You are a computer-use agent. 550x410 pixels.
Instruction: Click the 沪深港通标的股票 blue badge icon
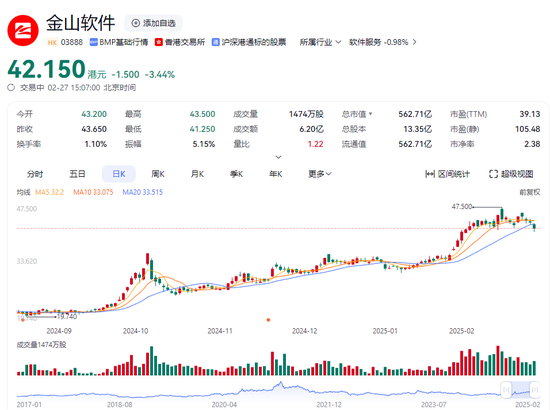(216, 42)
